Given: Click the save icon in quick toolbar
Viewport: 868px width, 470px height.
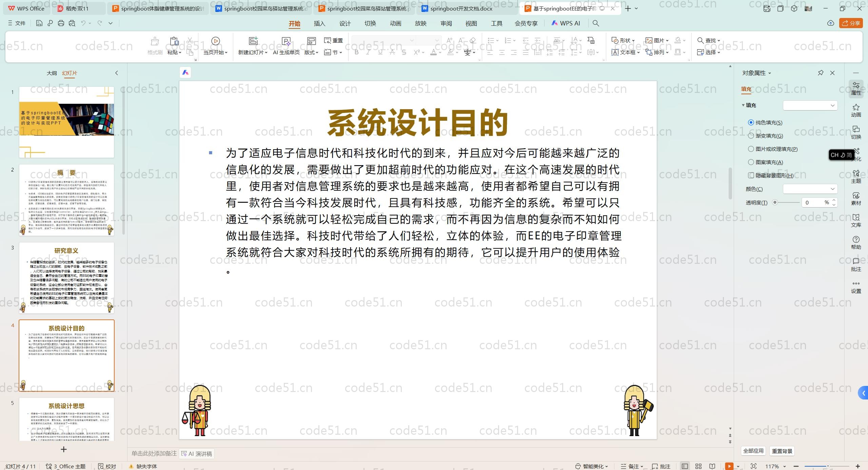Looking at the screenshot, I should click(x=39, y=23).
